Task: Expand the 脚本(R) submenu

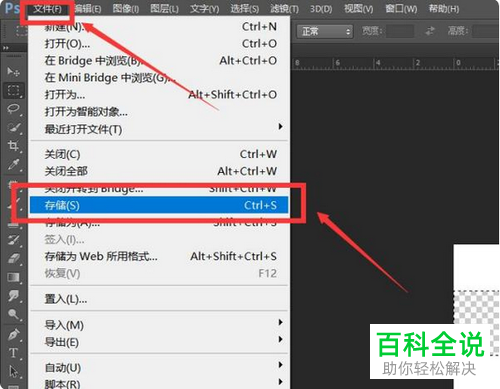Action: pyautogui.click(x=159, y=383)
